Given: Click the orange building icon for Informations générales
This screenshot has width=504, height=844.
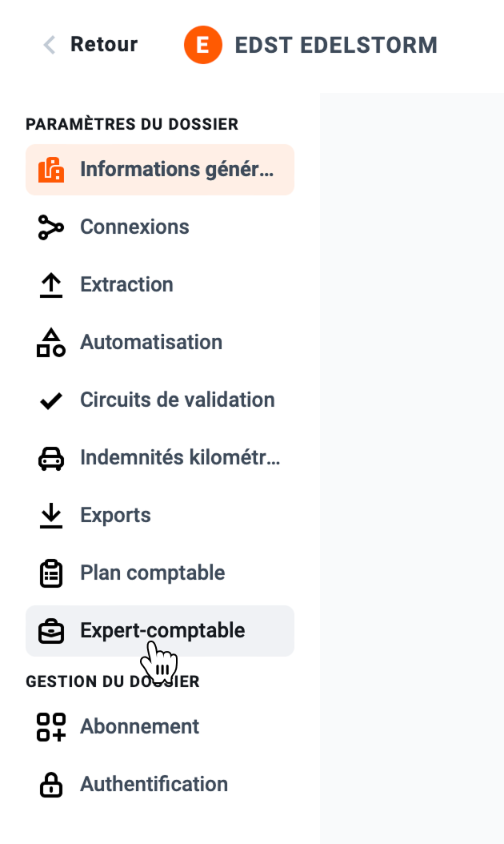Looking at the screenshot, I should coord(51,170).
